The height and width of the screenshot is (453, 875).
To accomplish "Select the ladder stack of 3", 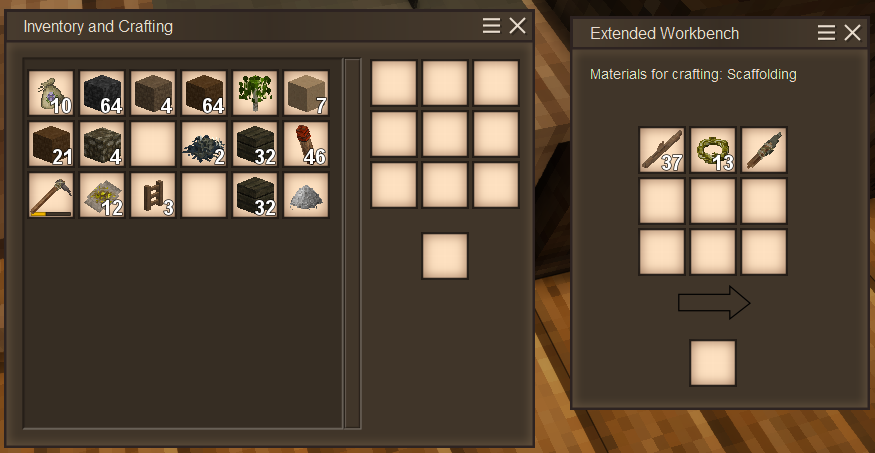I will [x=153, y=195].
